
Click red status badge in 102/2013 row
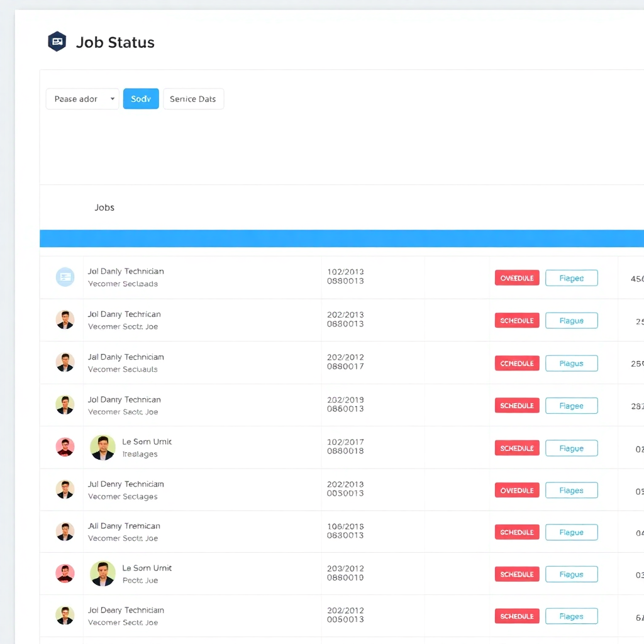pyautogui.click(x=517, y=278)
